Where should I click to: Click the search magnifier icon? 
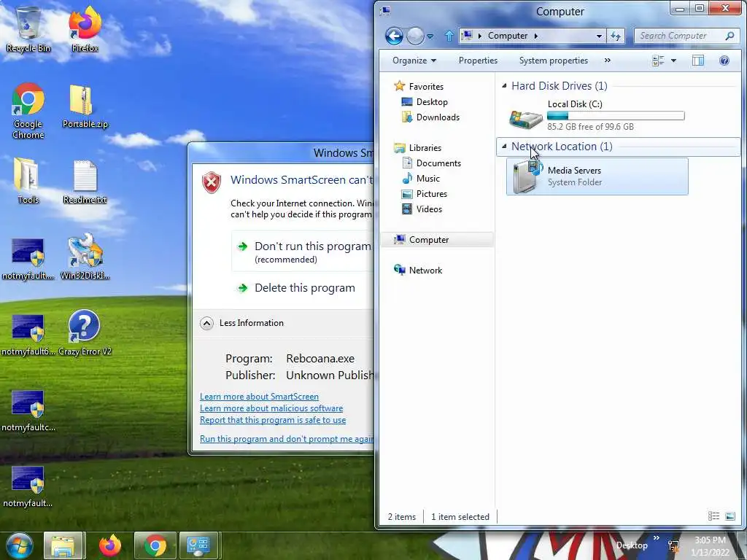click(729, 36)
